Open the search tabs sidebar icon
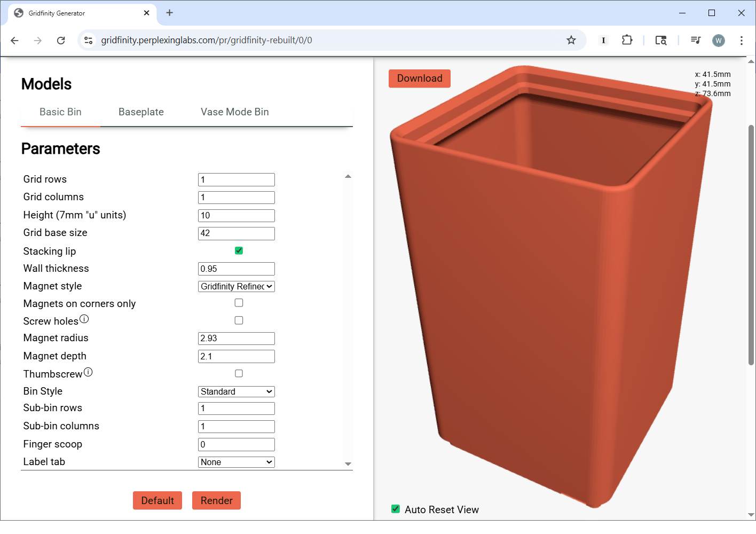This screenshot has width=756, height=534. coord(661,40)
